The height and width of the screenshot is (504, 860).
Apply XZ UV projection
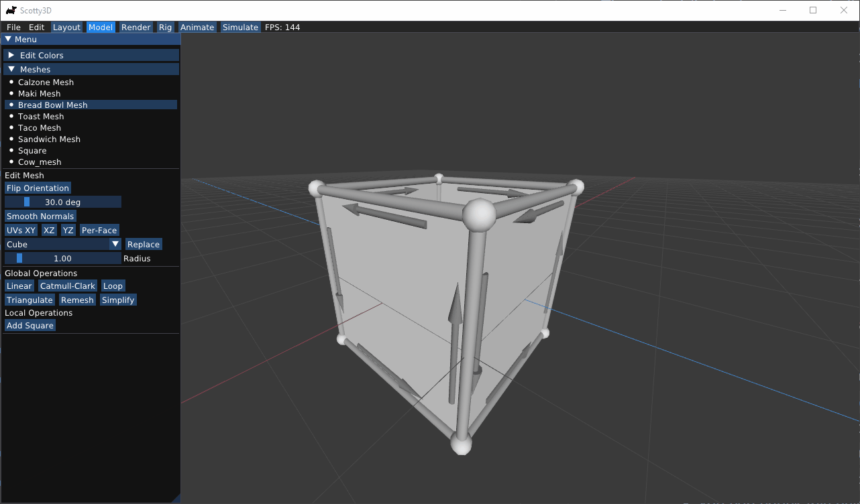coord(49,231)
